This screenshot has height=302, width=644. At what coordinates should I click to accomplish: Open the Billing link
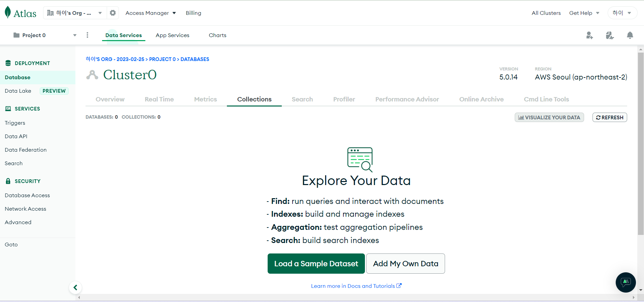click(194, 13)
